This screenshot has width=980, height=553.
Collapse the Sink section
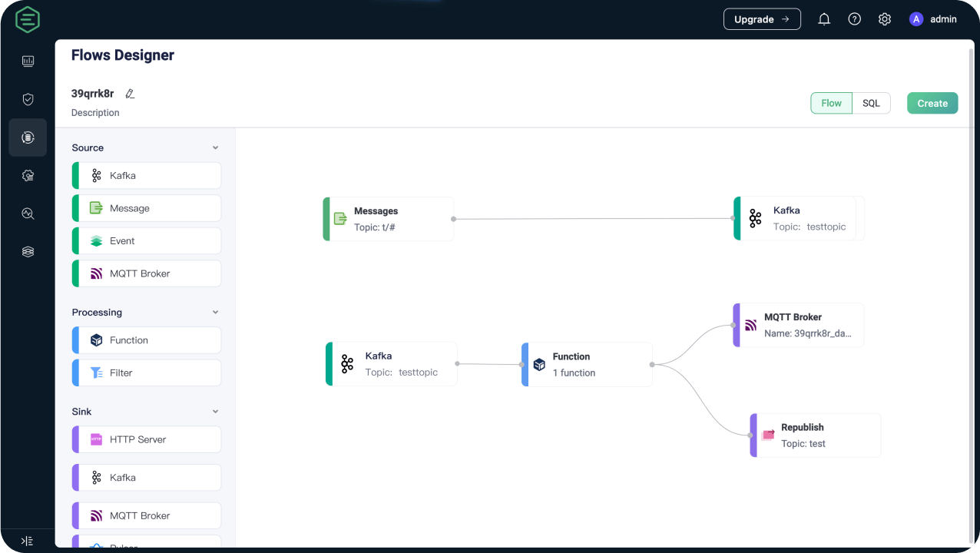click(215, 412)
